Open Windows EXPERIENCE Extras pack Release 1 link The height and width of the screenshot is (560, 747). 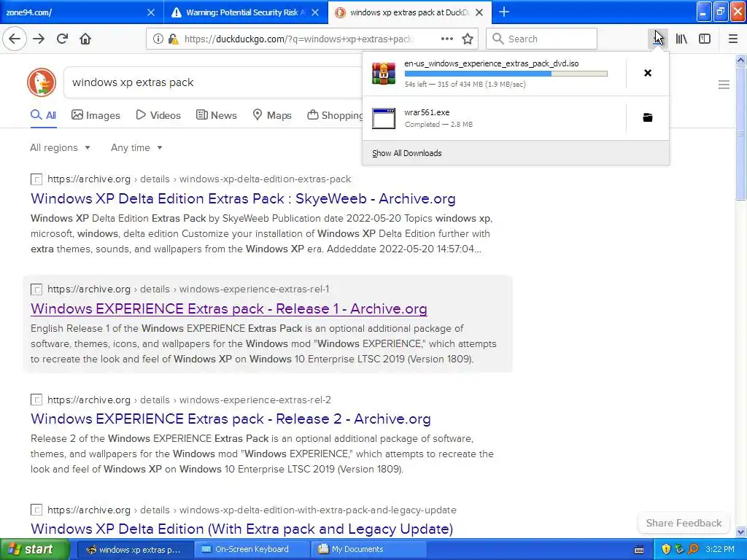(x=228, y=308)
